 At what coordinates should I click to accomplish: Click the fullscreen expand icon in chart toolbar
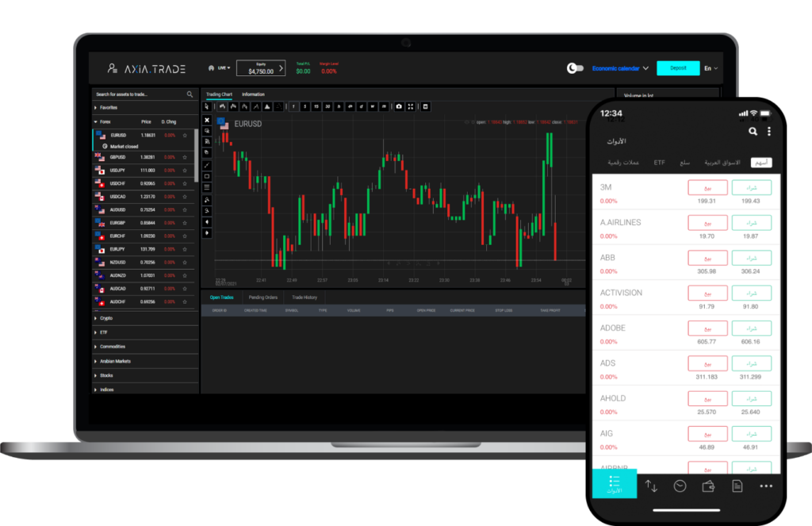(411, 107)
